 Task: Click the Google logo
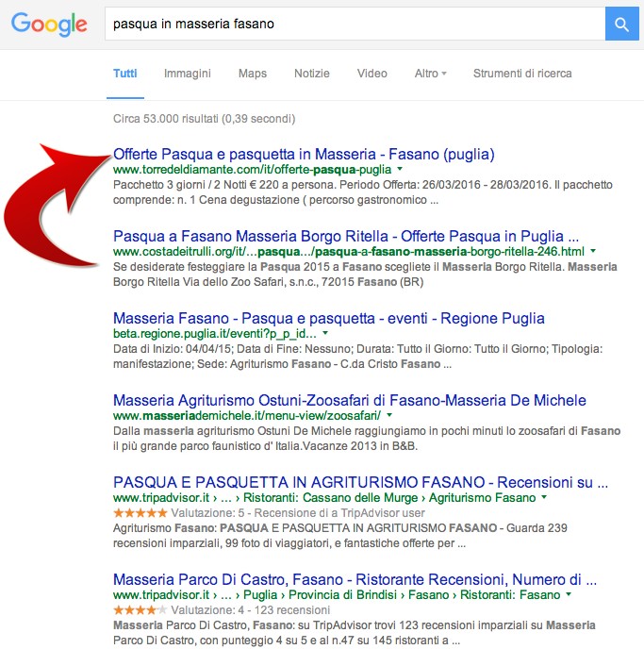coord(49,25)
